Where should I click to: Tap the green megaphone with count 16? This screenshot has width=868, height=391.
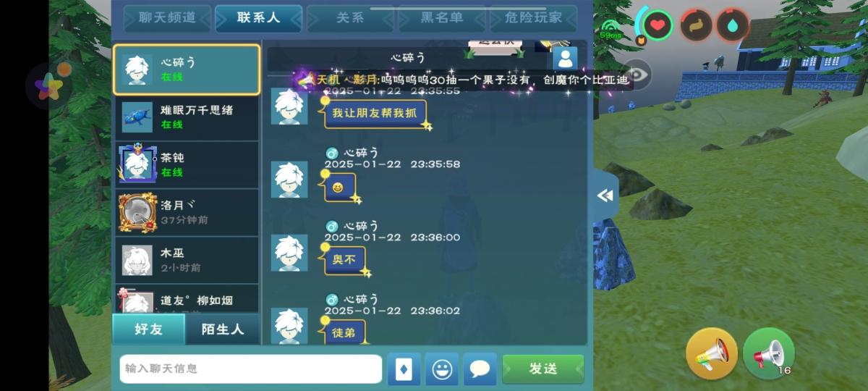pyautogui.click(x=769, y=353)
